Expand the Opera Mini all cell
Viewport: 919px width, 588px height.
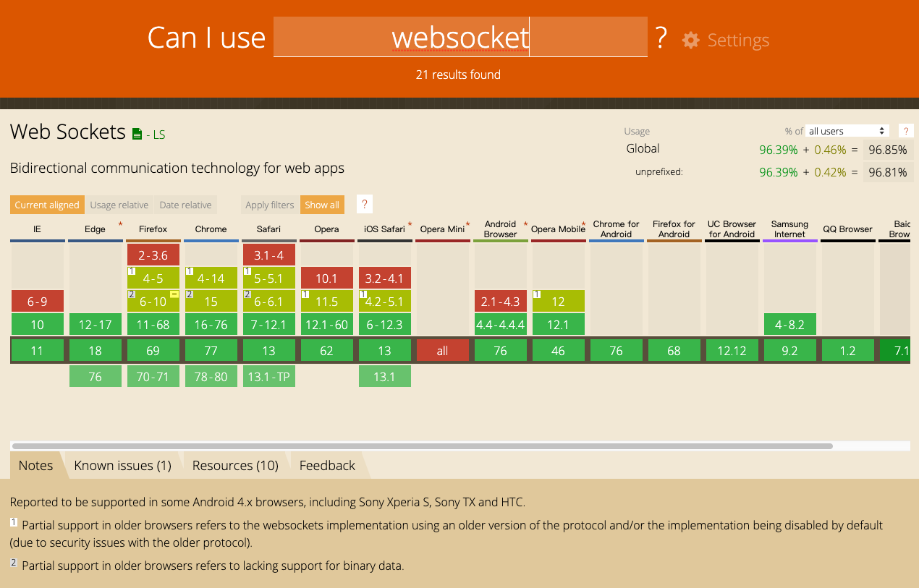[x=442, y=351]
